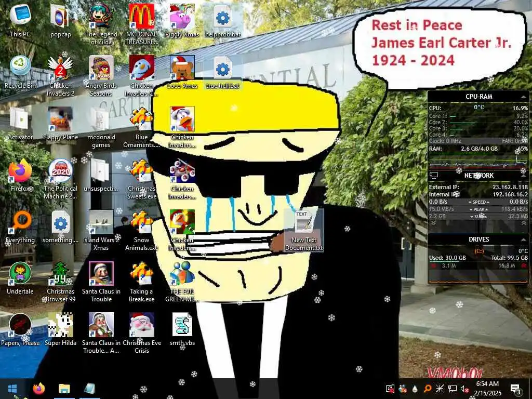Click the External IP value 23.162.8.118
This screenshot has height=399, width=532.
pos(510,187)
